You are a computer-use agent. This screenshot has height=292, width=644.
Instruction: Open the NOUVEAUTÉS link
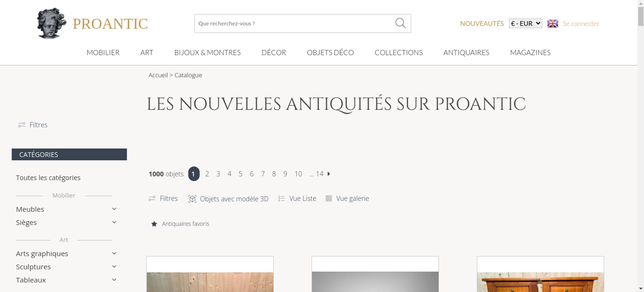(482, 23)
